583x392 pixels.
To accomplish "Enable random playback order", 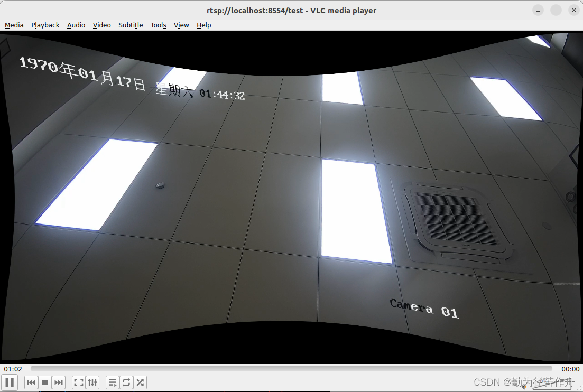I will click(140, 382).
